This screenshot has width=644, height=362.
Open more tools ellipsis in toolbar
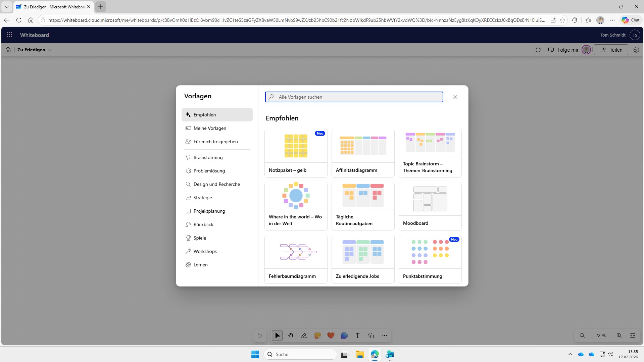384,335
